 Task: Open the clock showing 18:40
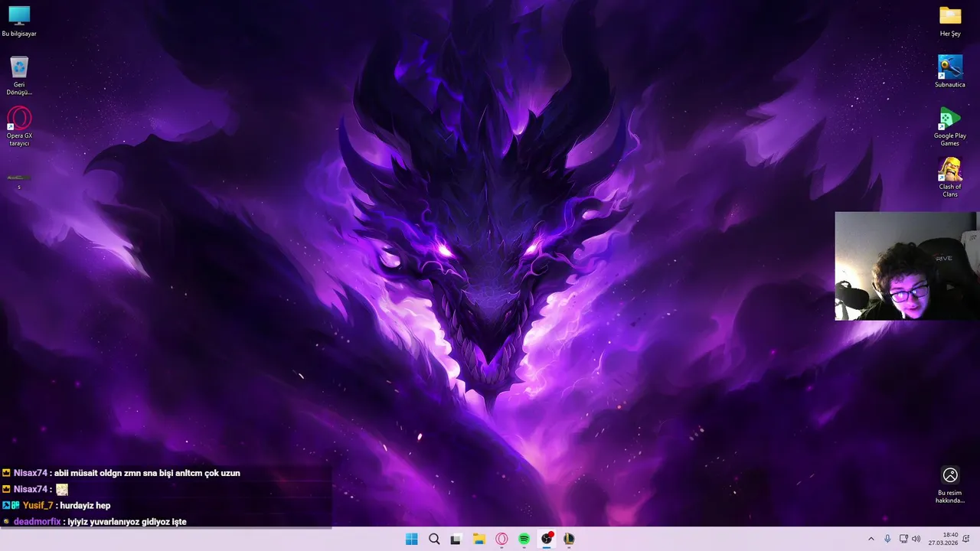(943, 539)
